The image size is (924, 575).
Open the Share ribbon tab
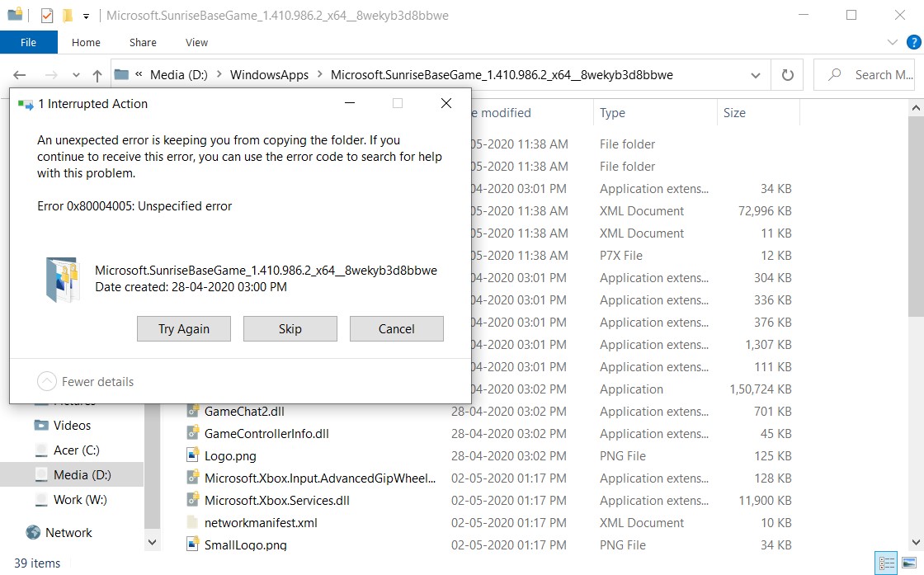[144, 42]
